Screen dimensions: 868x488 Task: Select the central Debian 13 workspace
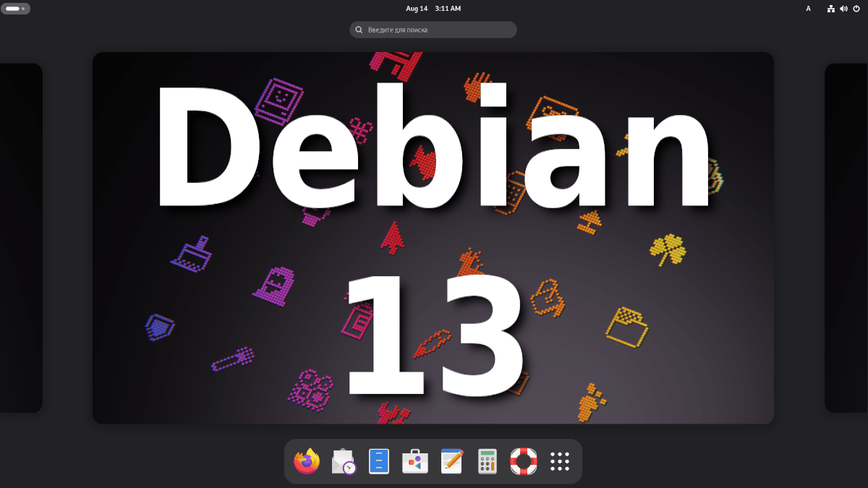pos(433,238)
